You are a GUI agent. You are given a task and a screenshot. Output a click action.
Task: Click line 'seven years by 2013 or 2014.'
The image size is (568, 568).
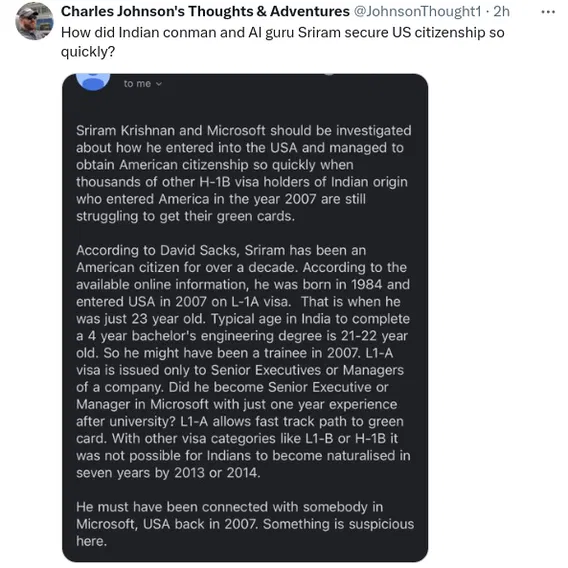point(168,473)
